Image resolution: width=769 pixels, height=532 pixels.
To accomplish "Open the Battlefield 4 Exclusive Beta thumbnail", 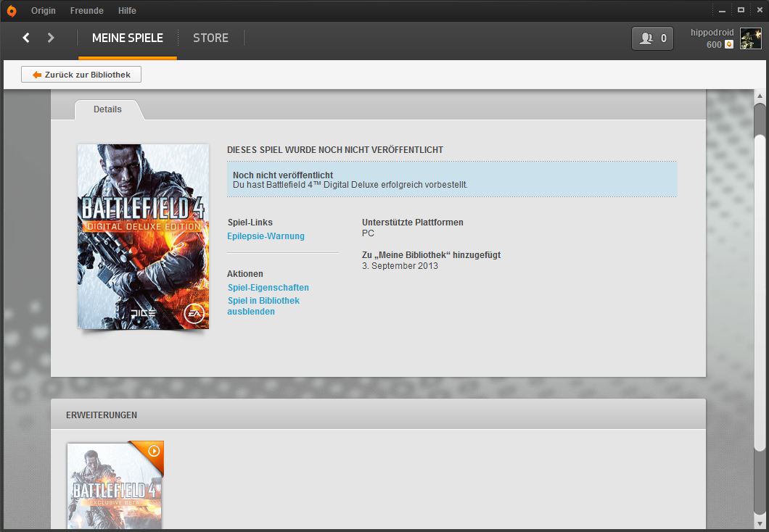I will click(x=115, y=485).
